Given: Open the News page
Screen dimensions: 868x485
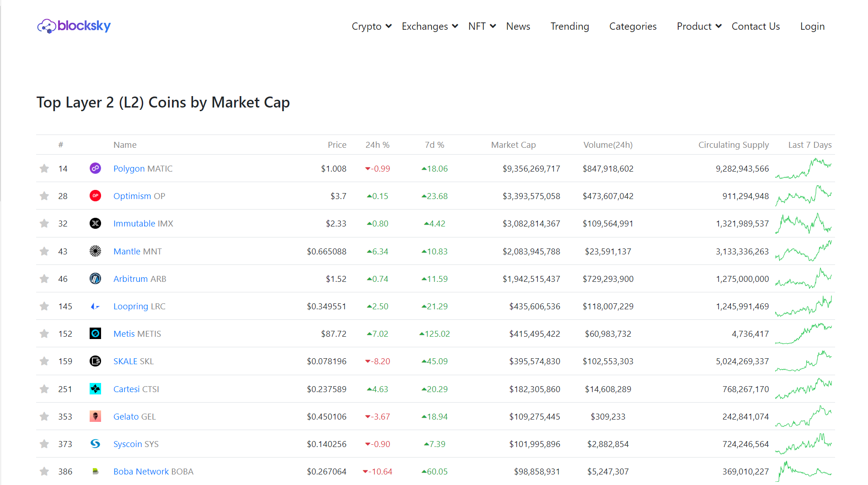Looking at the screenshot, I should [x=518, y=27].
